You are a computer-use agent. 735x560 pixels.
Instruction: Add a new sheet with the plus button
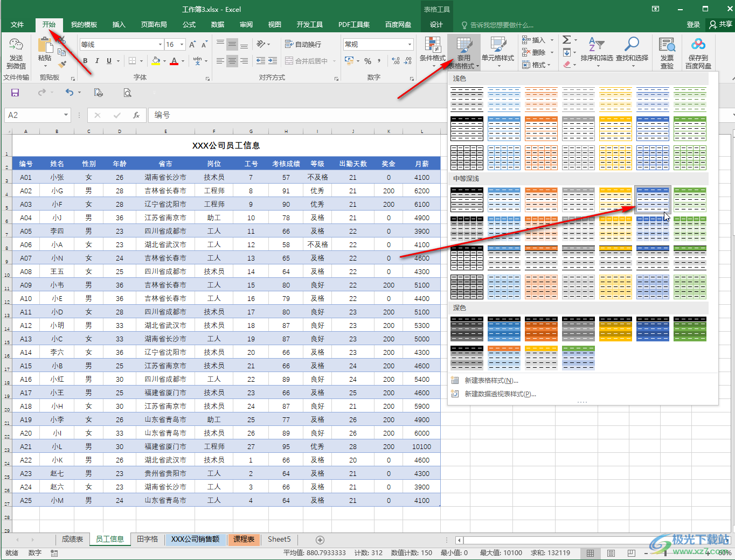(320, 540)
